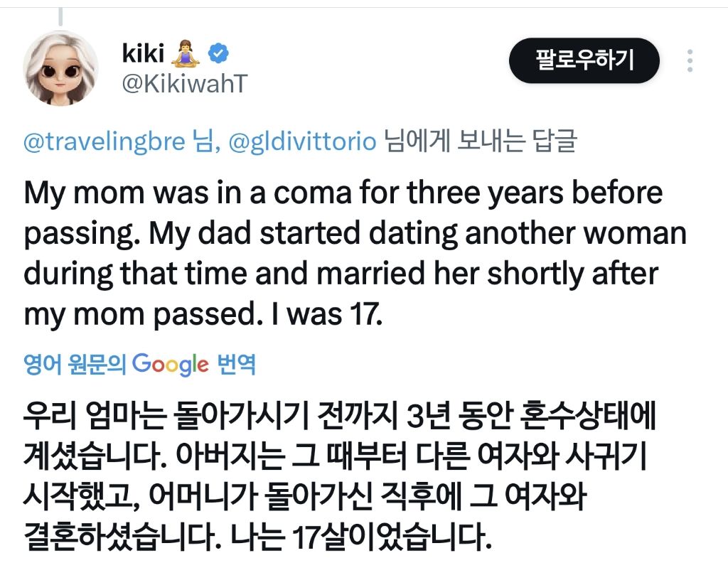Open the @KikiwahT handle

(x=184, y=84)
